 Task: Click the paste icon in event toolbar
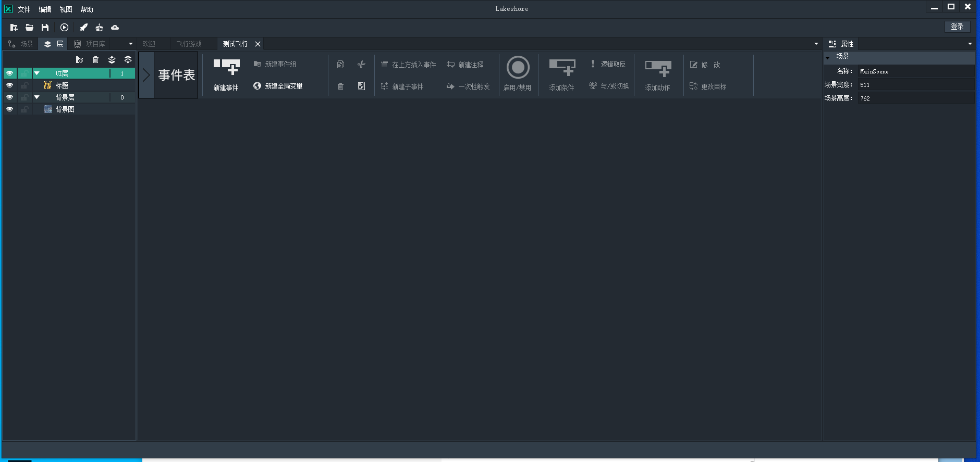[361, 86]
